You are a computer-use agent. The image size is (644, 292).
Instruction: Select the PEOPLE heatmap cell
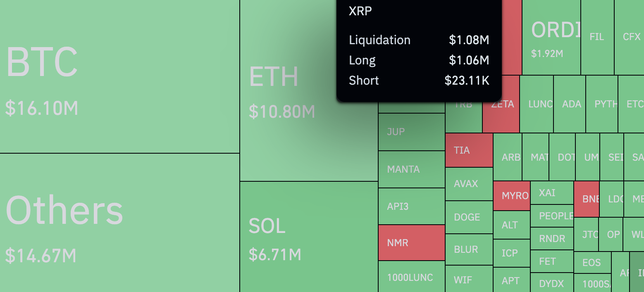[552, 216]
